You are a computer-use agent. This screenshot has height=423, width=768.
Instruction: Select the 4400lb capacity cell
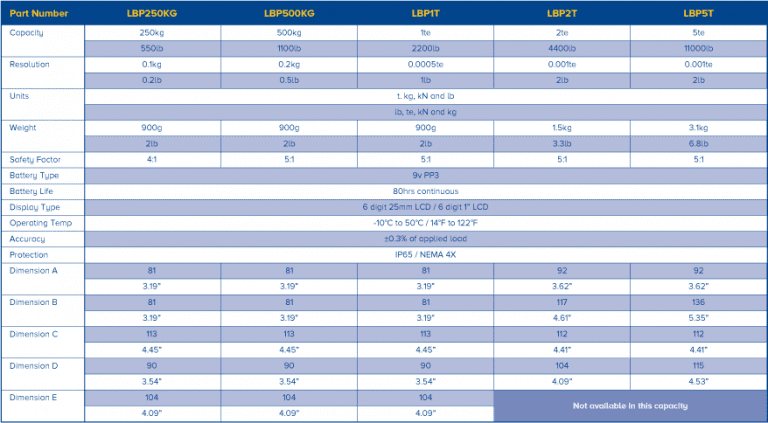[561, 48]
